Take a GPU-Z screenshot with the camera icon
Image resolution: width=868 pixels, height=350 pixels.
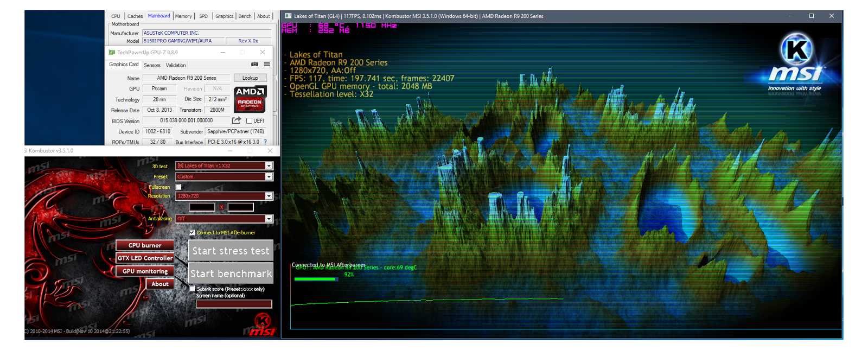click(254, 64)
